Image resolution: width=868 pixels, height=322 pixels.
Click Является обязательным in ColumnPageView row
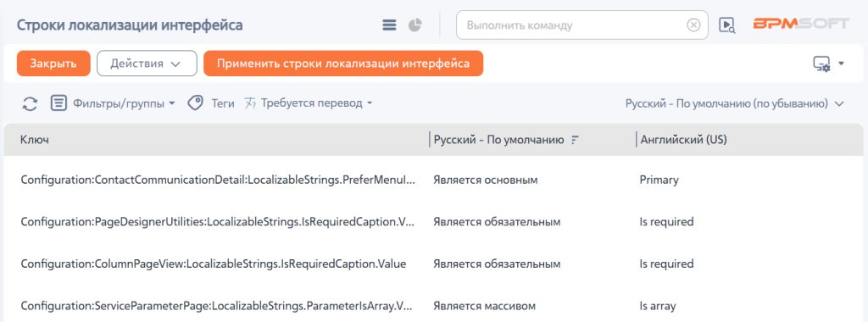click(x=497, y=264)
